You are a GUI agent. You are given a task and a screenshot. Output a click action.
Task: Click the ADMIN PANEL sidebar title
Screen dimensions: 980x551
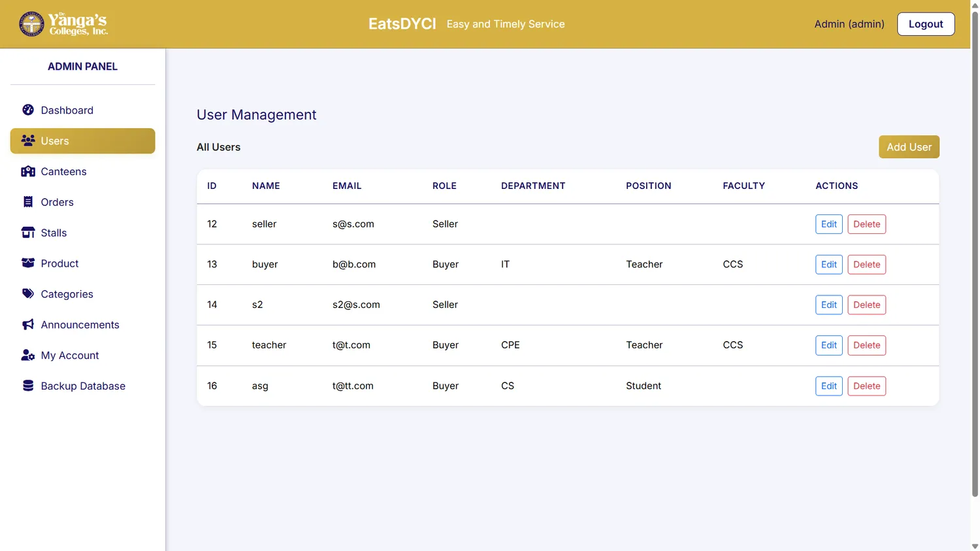pyautogui.click(x=82, y=67)
